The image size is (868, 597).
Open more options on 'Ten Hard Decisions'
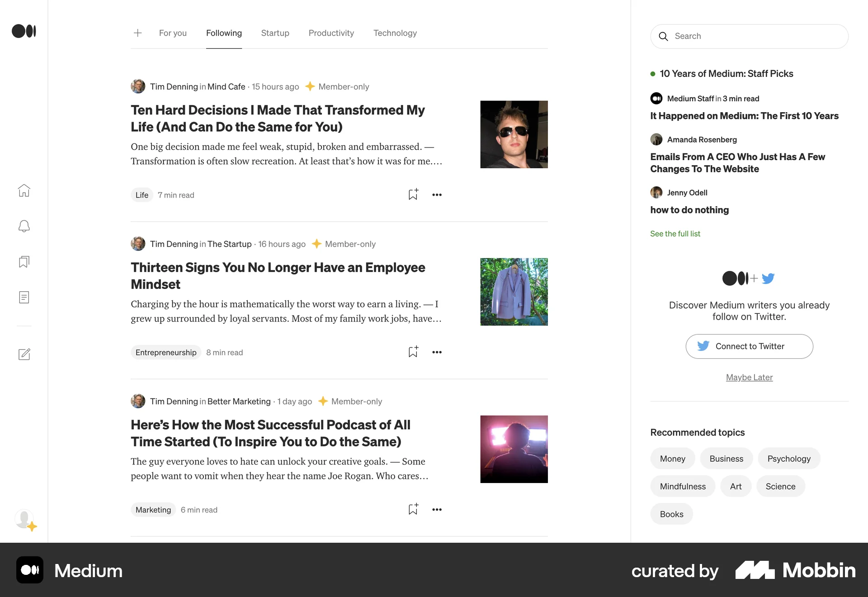437,194
